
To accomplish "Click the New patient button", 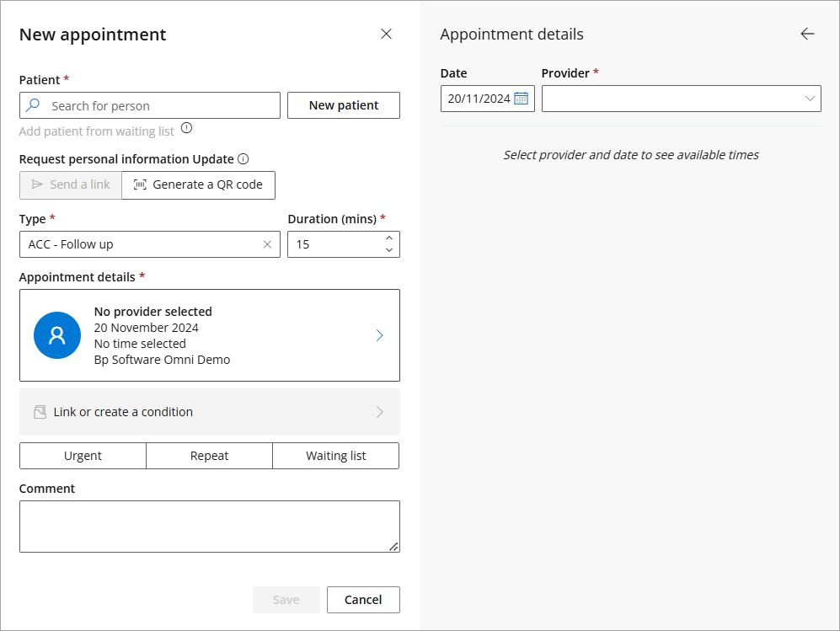I will 344,105.
